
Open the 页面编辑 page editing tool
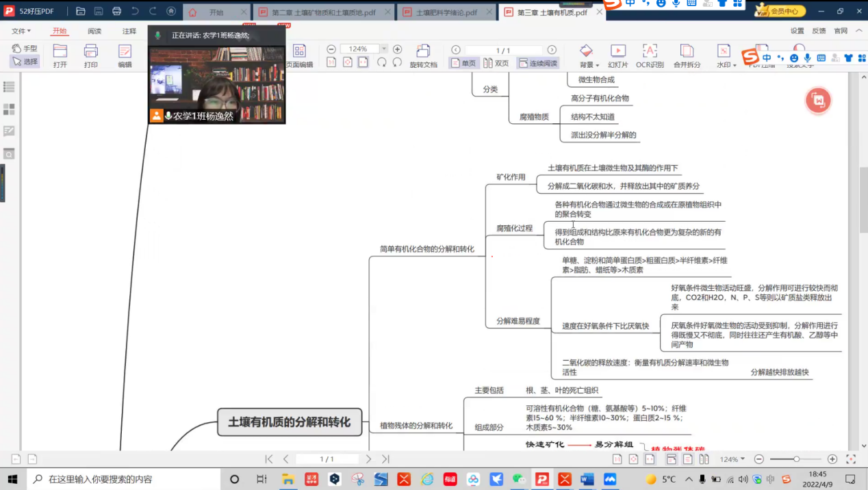[299, 55]
